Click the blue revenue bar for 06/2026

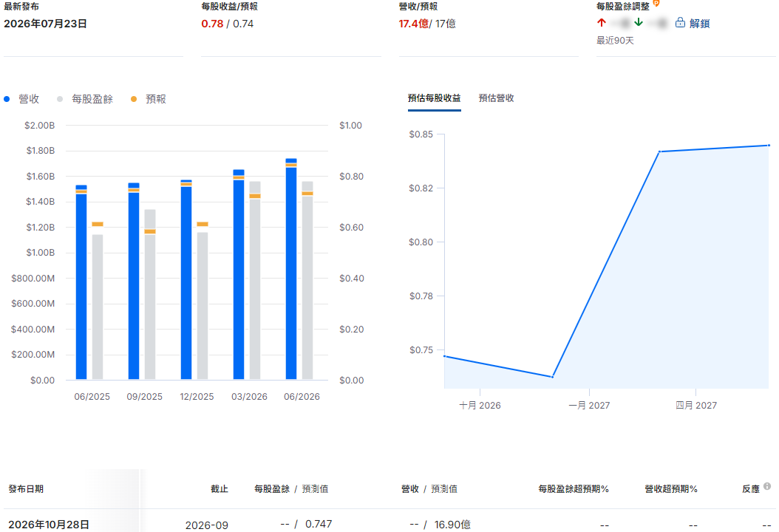click(x=291, y=269)
